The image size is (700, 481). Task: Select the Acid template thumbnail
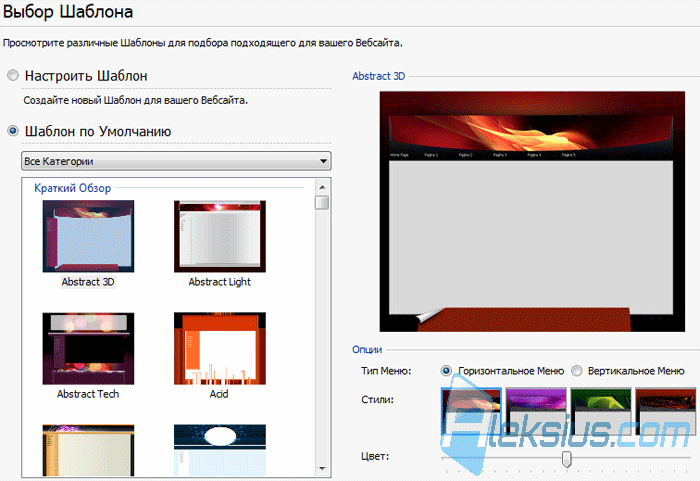point(220,348)
